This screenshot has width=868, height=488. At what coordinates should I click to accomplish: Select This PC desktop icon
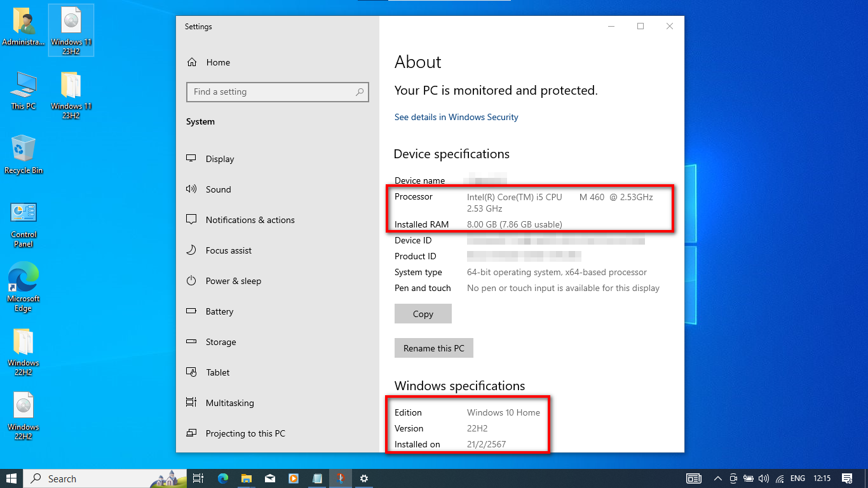click(24, 90)
